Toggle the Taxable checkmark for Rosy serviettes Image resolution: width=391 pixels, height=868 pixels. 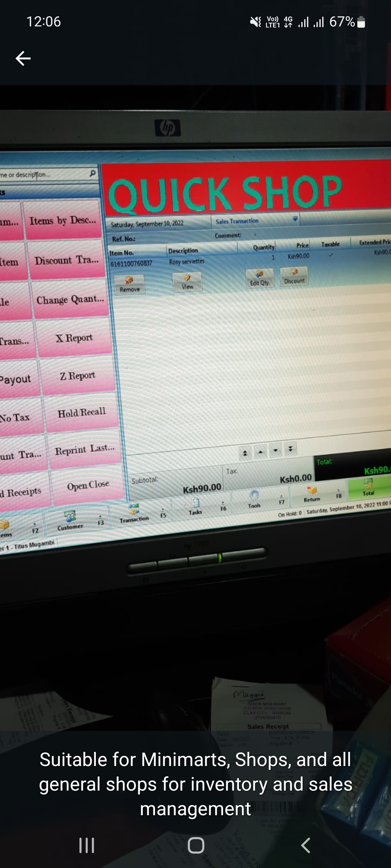[331, 255]
